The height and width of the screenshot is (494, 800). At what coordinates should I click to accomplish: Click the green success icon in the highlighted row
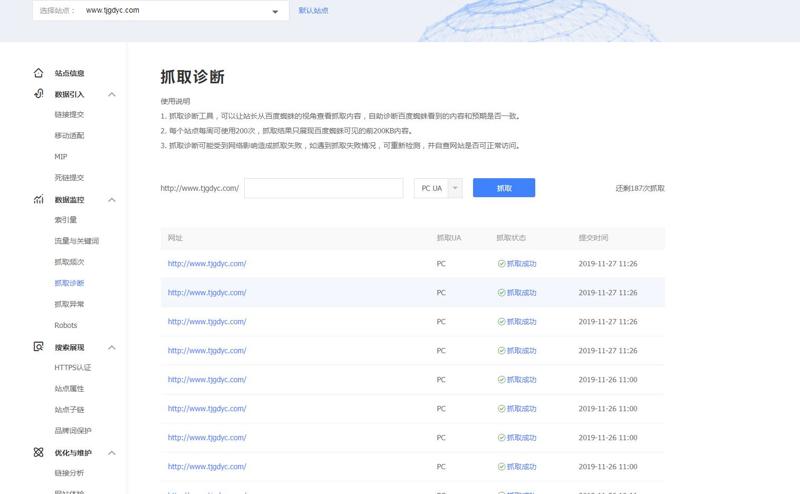502,292
